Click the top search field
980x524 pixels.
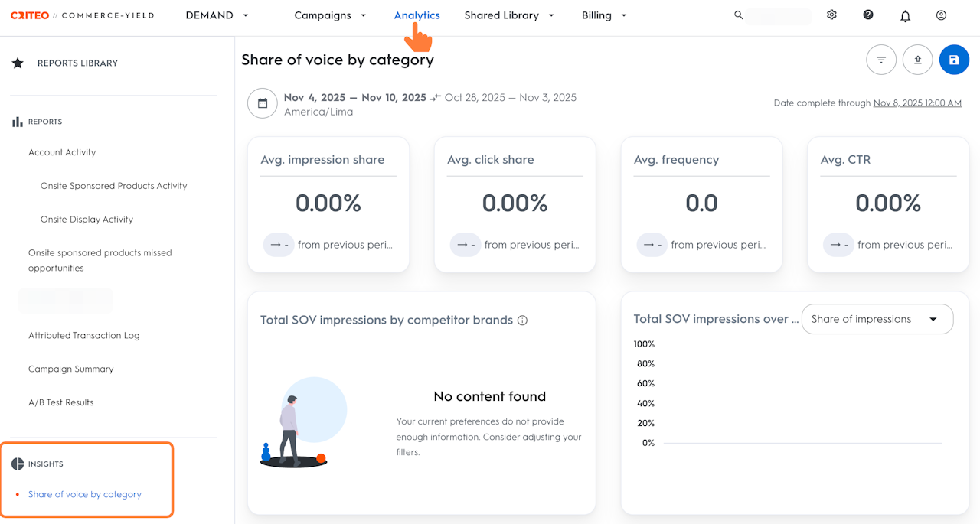point(777,15)
